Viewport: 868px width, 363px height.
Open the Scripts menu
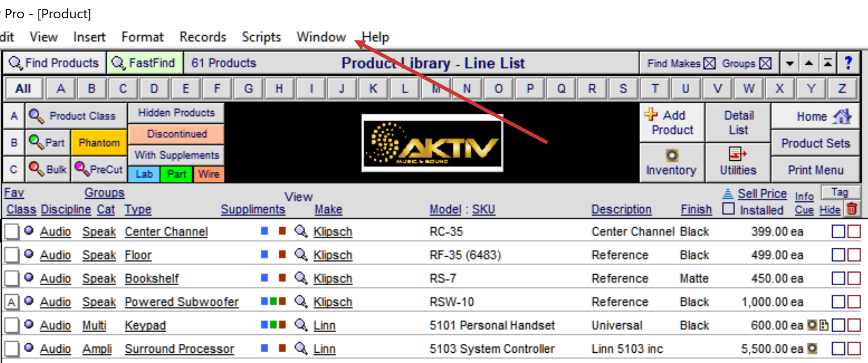click(261, 37)
